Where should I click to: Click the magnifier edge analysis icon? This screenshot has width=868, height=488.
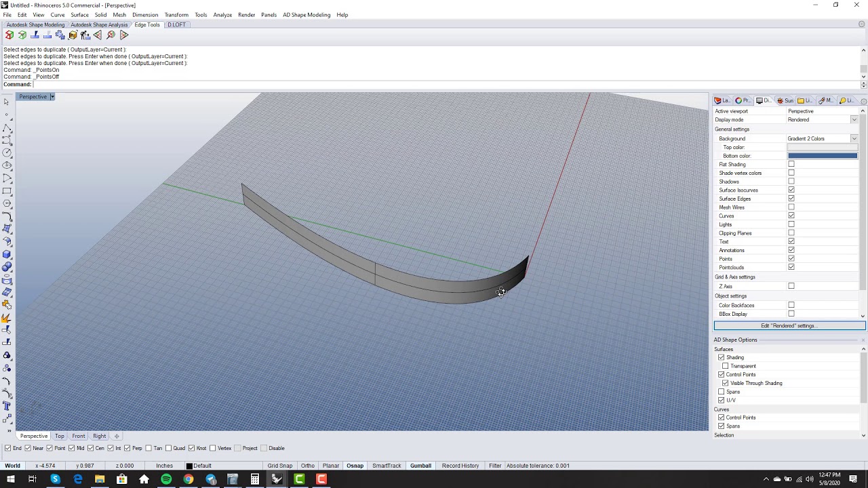click(x=111, y=35)
